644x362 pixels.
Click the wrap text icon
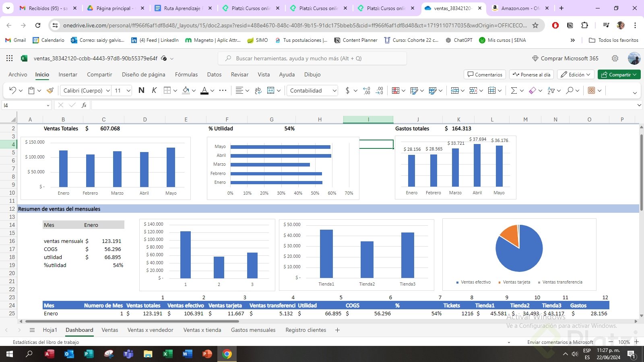click(x=258, y=90)
